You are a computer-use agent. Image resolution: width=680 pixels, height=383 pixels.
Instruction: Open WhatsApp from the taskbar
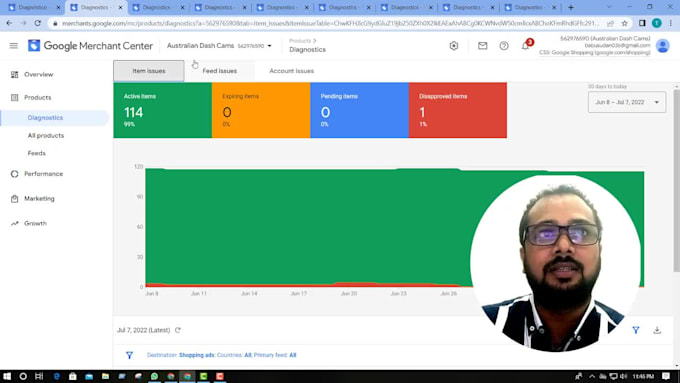154,376
